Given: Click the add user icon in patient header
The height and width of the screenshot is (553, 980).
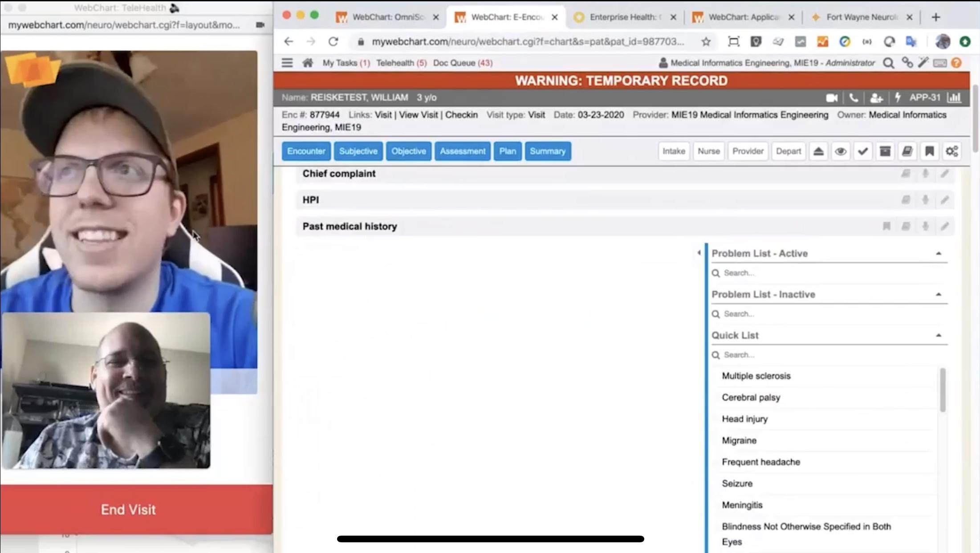Looking at the screenshot, I should tap(876, 98).
